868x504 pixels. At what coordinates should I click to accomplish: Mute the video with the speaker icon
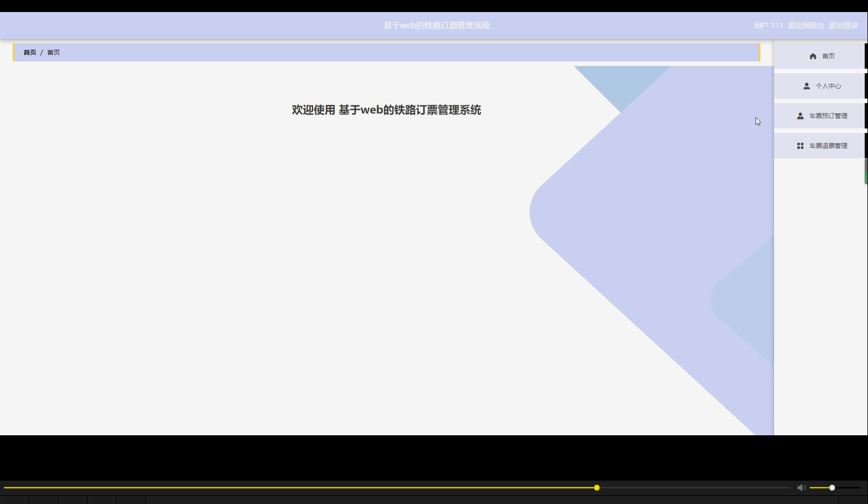click(801, 487)
